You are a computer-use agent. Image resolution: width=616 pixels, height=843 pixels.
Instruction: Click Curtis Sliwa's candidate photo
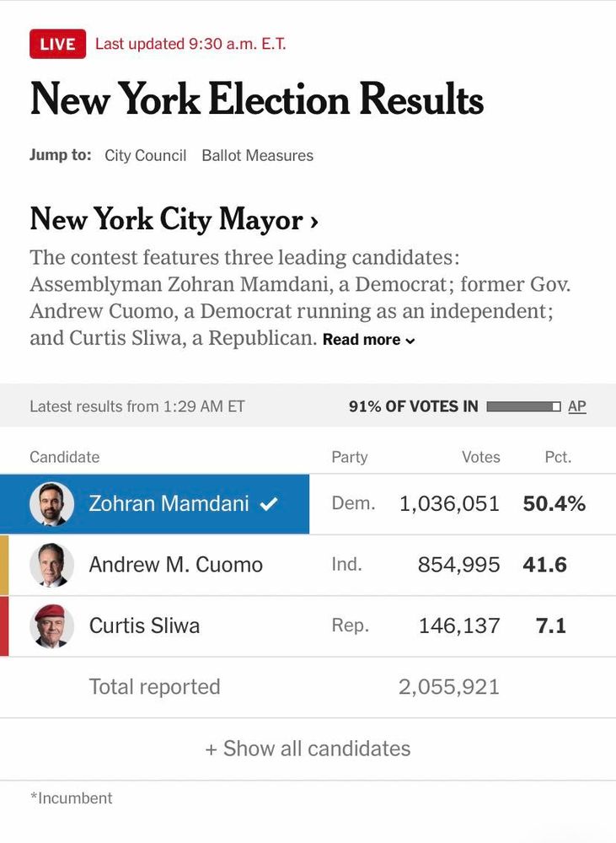tap(51, 626)
